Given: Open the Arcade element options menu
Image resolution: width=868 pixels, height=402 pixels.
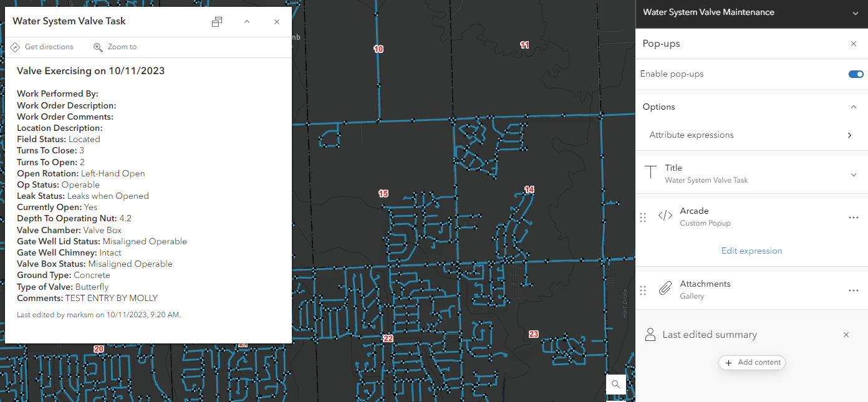Looking at the screenshot, I should (x=854, y=218).
